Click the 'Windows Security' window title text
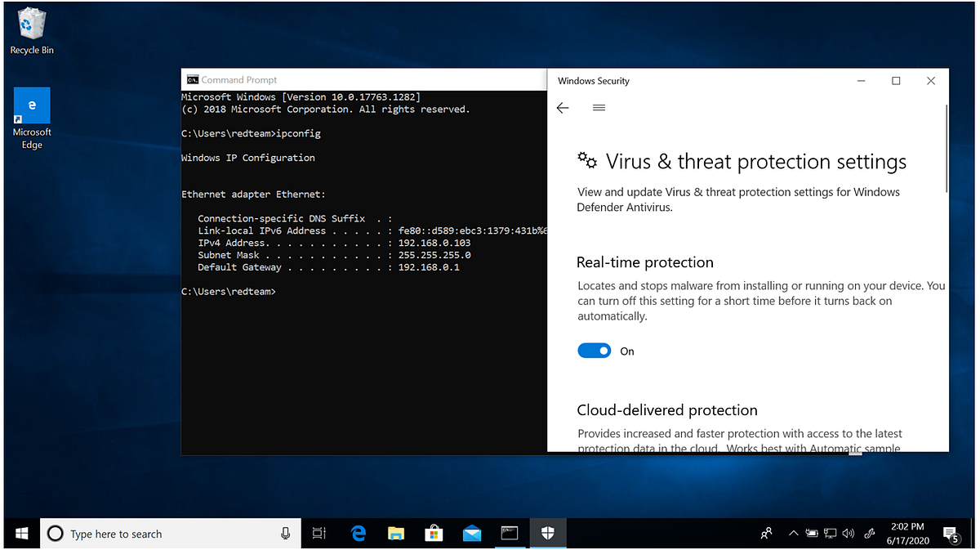This screenshot has width=980, height=550. [x=594, y=81]
